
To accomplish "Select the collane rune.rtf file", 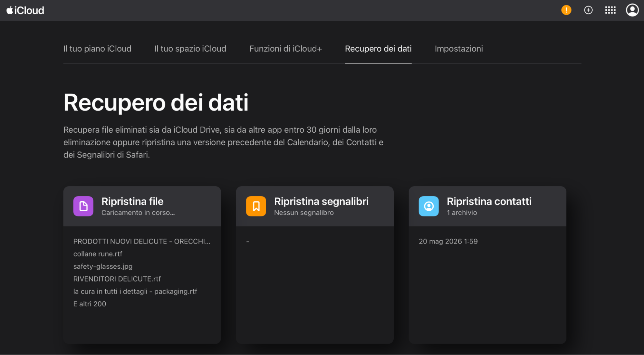I will coord(98,254).
